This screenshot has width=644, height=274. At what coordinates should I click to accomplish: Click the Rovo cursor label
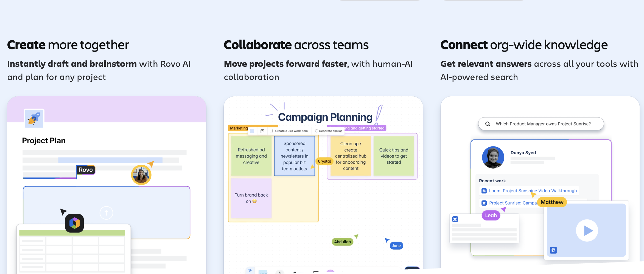(86, 170)
